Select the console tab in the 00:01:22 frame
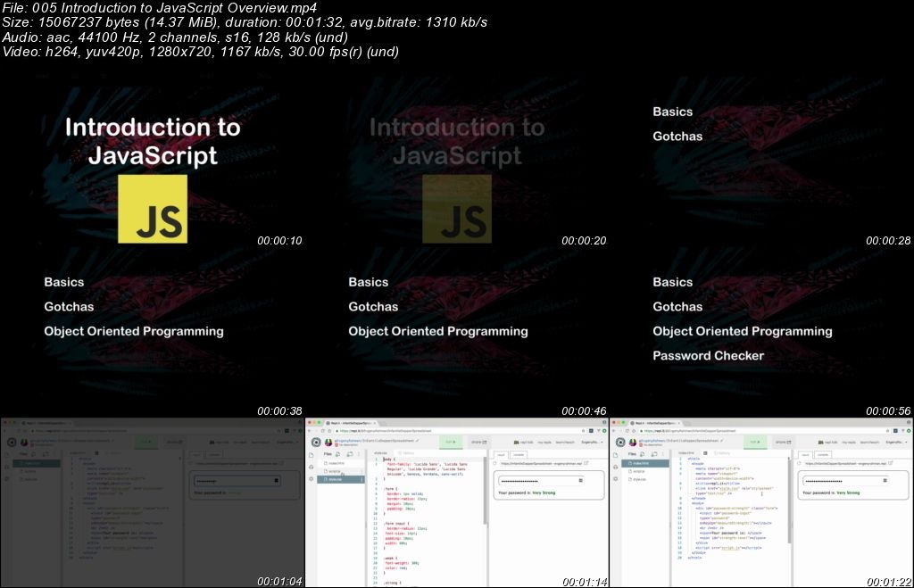 tap(823, 454)
